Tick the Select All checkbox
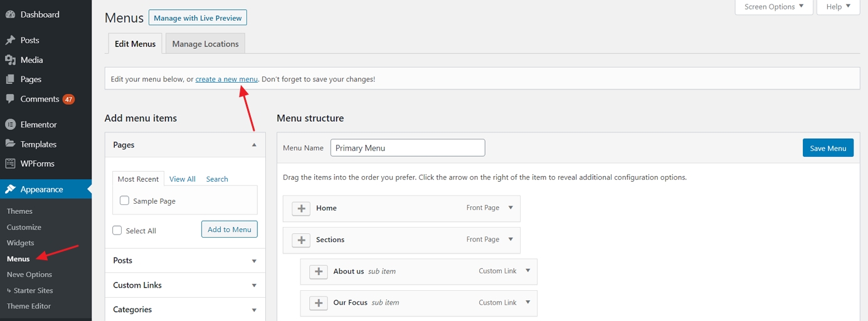Screen dimensions: 868x321 pyautogui.click(x=117, y=230)
